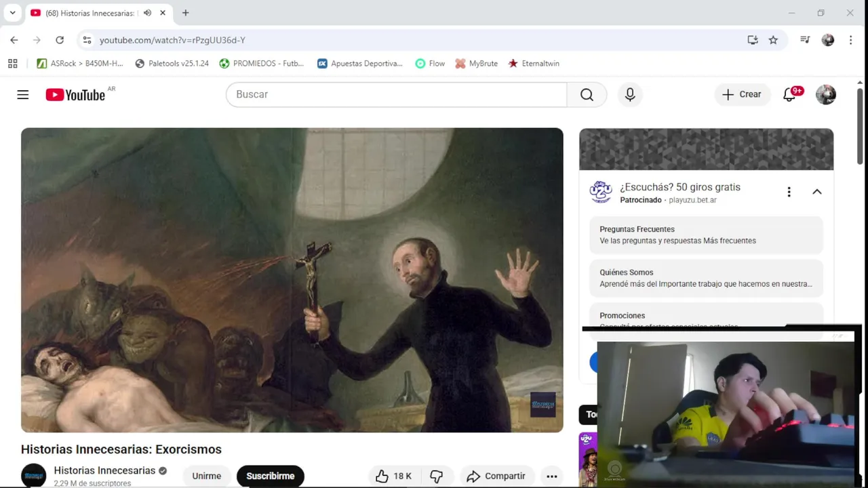Click the browser back arrow
The width and height of the screenshot is (868, 488).
14,40
